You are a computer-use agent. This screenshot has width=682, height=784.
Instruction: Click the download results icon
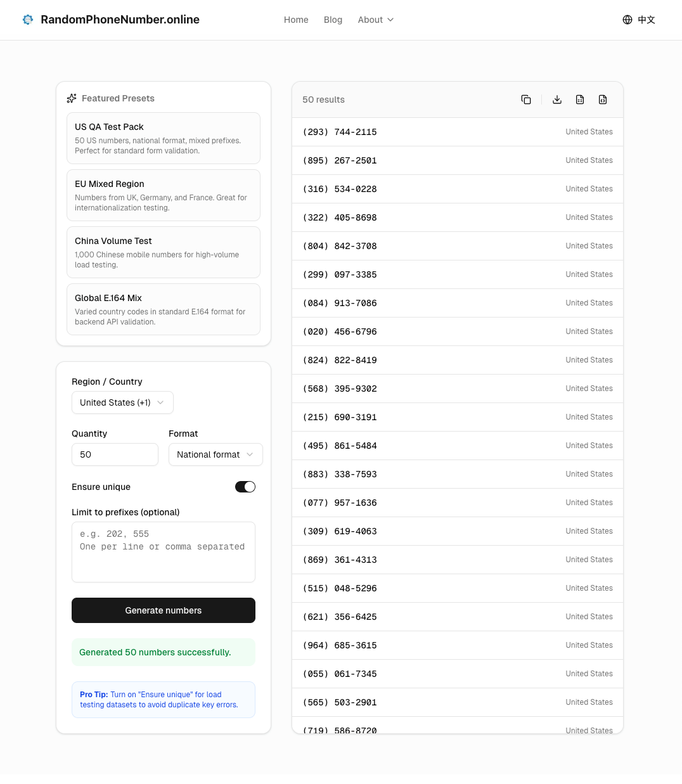pyautogui.click(x=557, y=100)
